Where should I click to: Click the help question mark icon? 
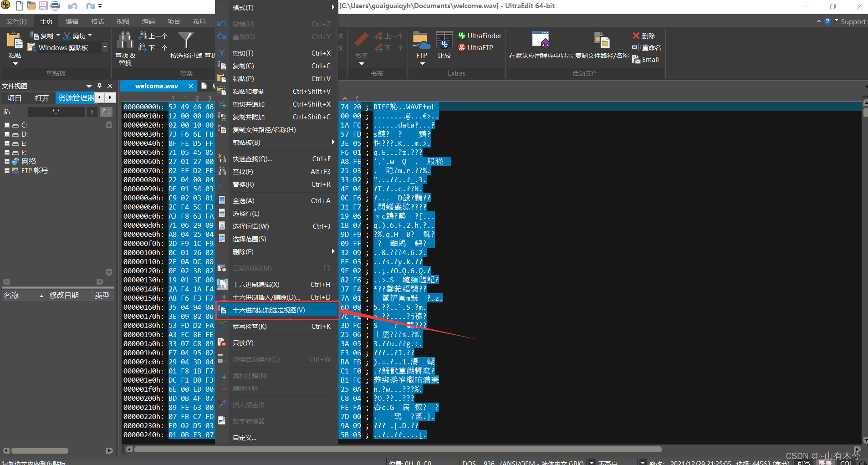pyautogui.click(x=828, y=21)
